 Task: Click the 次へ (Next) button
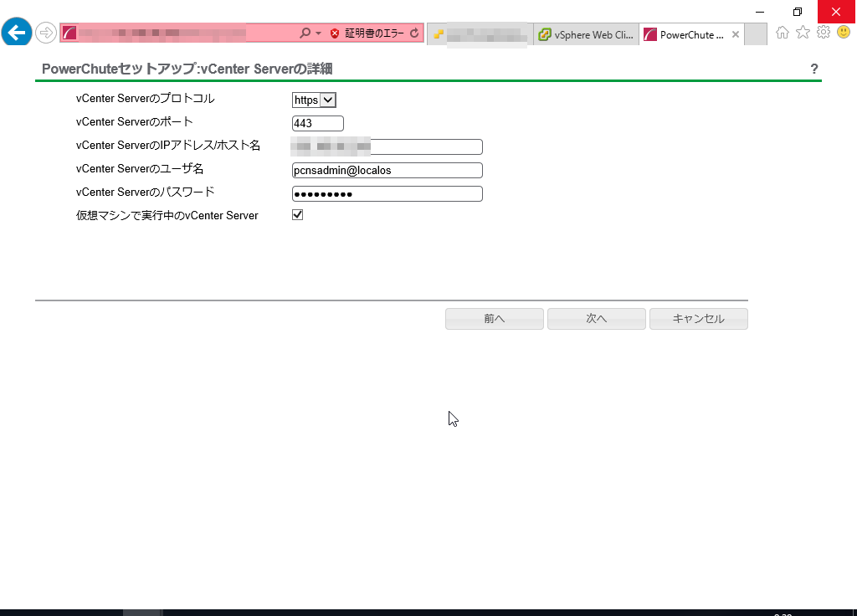click(x=596, y=319)
